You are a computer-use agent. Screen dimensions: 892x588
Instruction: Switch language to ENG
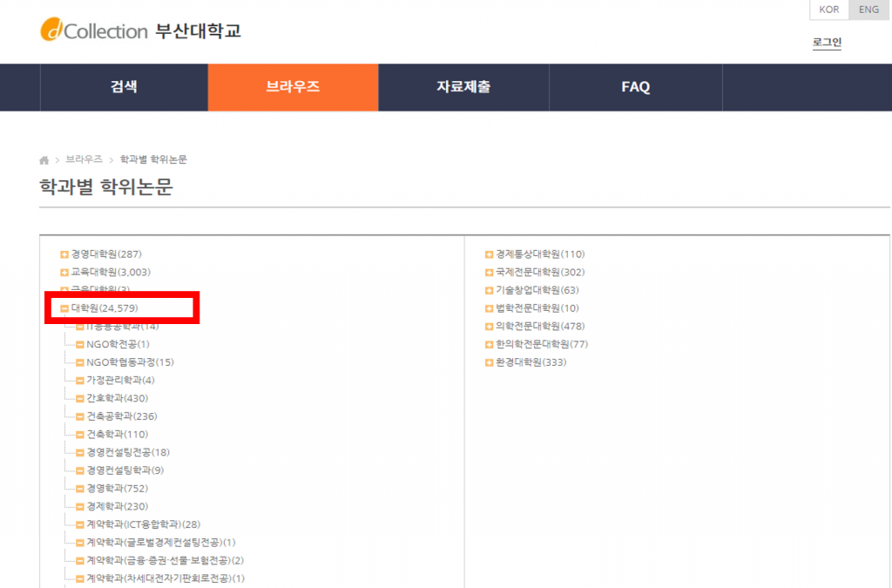coord(868,10)
